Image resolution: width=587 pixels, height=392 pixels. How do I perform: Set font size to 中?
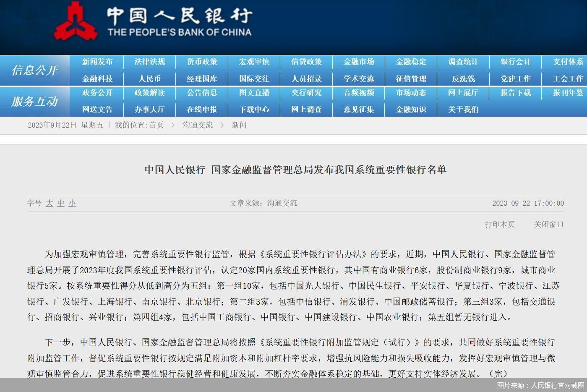coord(61,203)
